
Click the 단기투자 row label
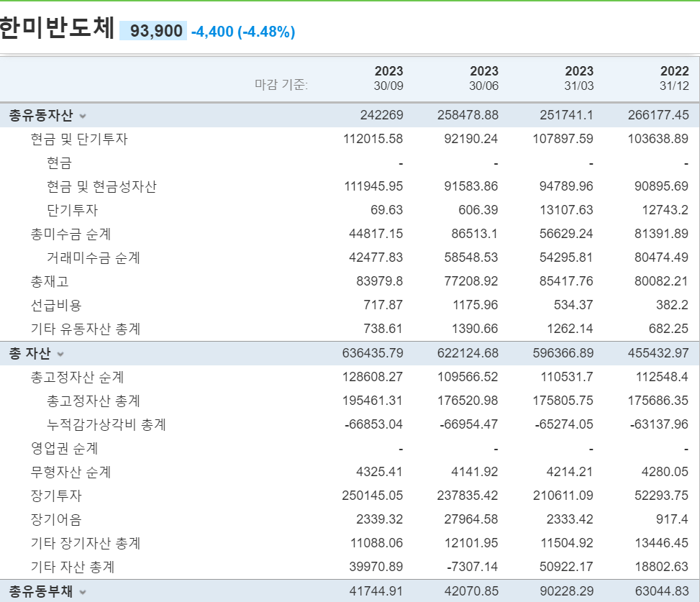pyautogui.click(x=73, y=210)
